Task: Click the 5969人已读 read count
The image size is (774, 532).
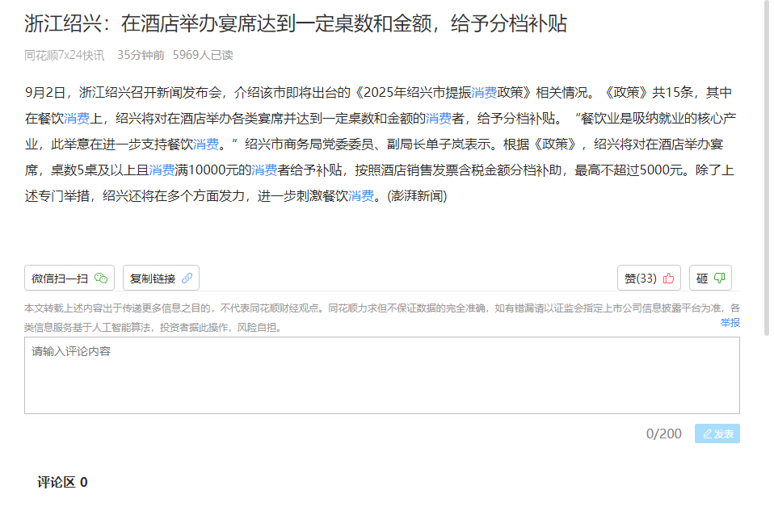Action: coord(203,55)
